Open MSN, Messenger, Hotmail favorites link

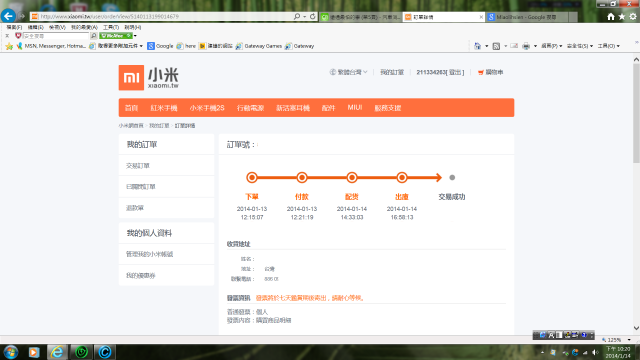pos(51,46)
